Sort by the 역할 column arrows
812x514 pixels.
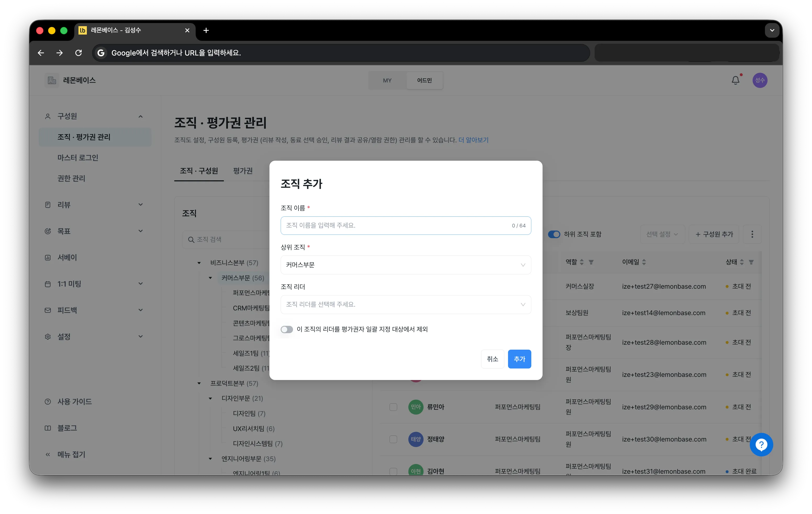tap(582, 262)
